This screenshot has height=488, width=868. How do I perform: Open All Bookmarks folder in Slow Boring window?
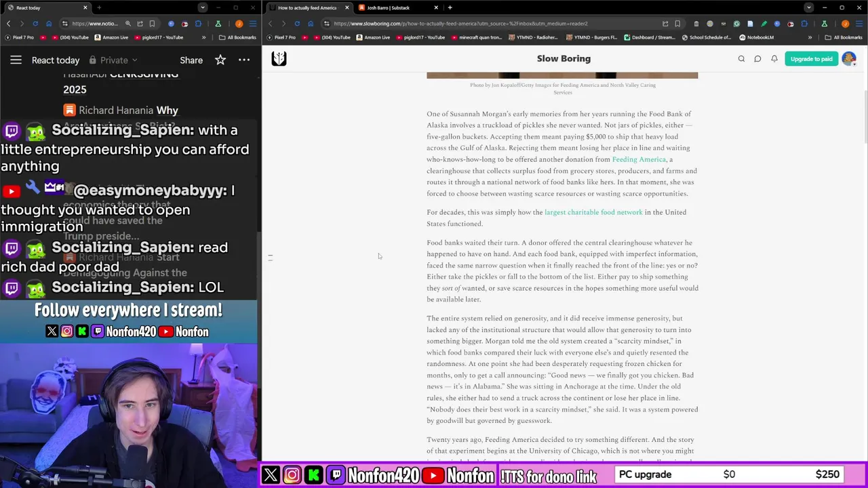844,37
